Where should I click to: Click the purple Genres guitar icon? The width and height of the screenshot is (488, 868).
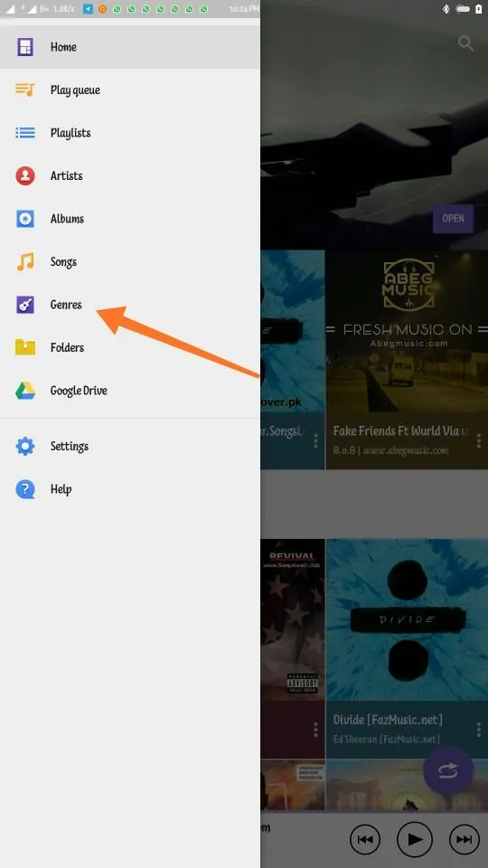[25, 305]
